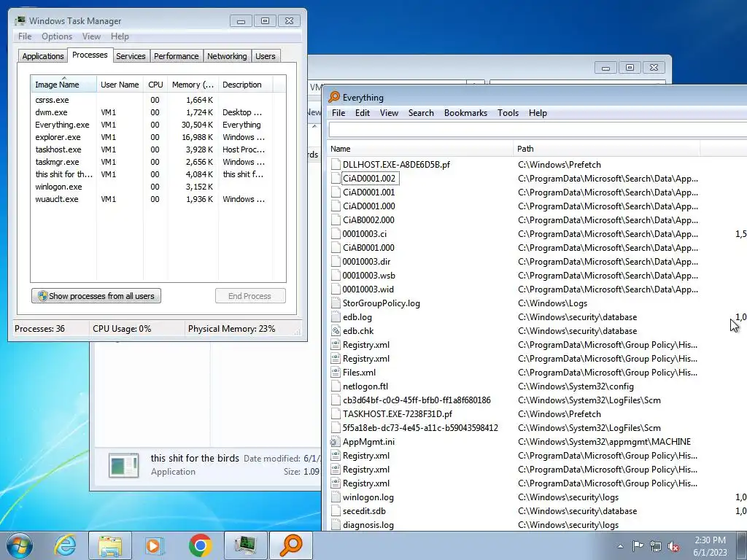Open Task Manager View menu
The image size is (747, 560).
91,36
